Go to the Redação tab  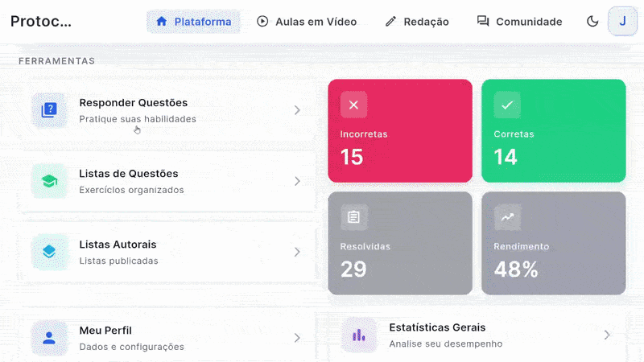tap(417, 22)
